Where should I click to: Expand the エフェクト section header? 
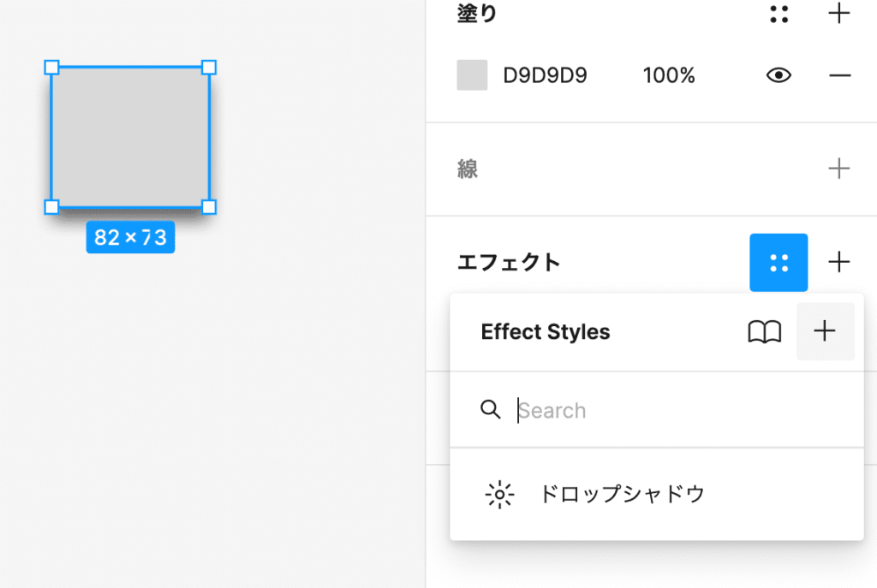pyautogui.click(x=509, y=262)
